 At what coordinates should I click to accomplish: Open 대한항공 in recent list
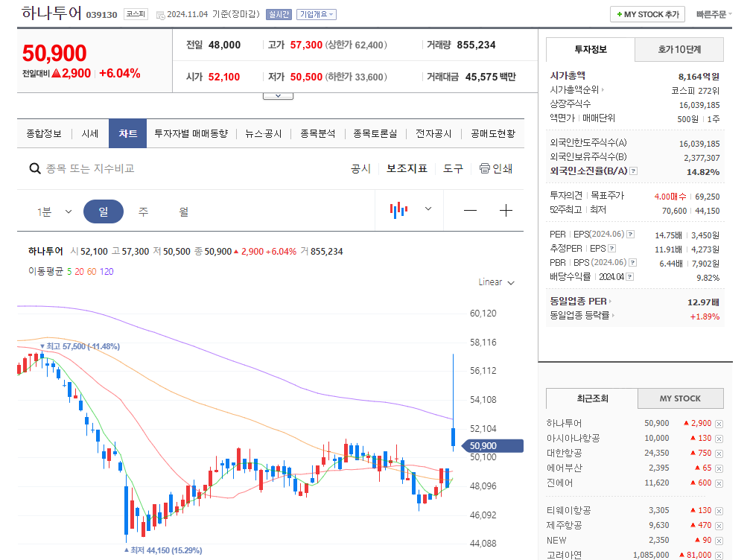point(565,453)
